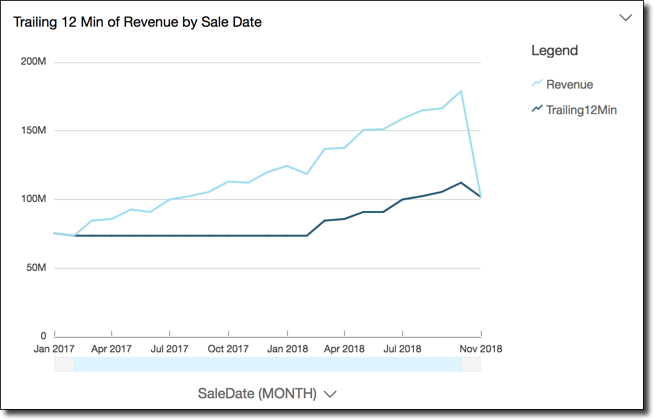Click the Jul 2018 x-axis label
The image size is (654, 420).
click(403, 349)
